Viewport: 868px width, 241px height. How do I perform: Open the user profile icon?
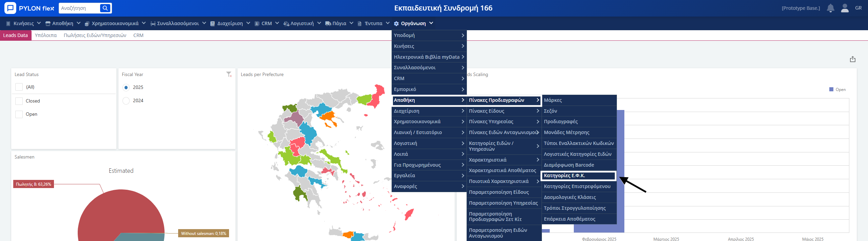point(845,8)
